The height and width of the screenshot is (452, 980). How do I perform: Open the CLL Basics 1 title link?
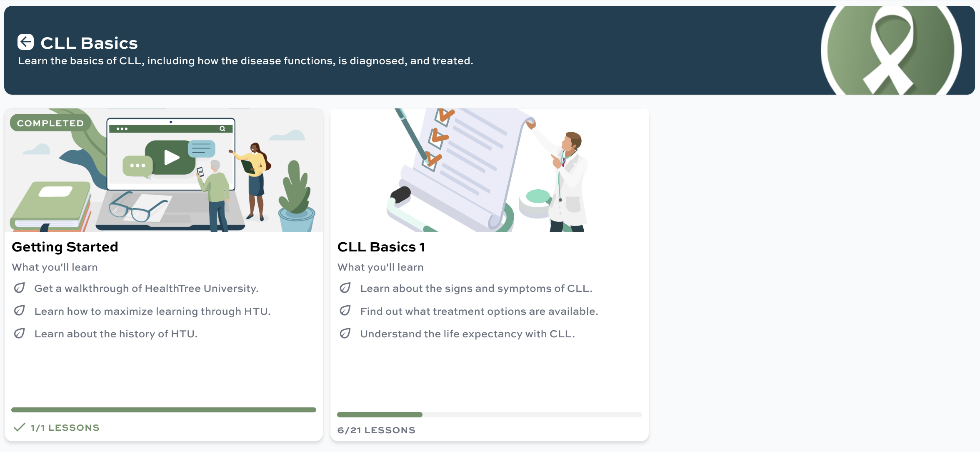pos(381,247)
